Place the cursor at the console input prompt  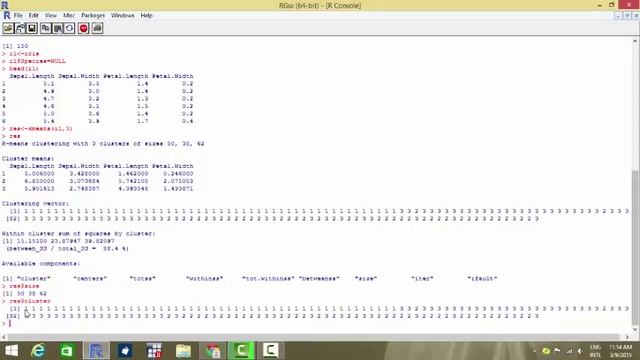[x=10, y=323]
